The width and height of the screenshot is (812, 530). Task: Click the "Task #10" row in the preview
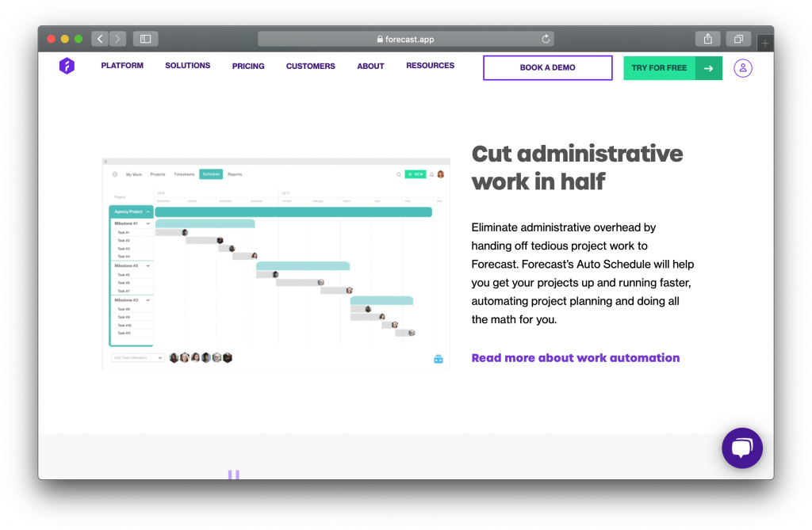(132, 326)
